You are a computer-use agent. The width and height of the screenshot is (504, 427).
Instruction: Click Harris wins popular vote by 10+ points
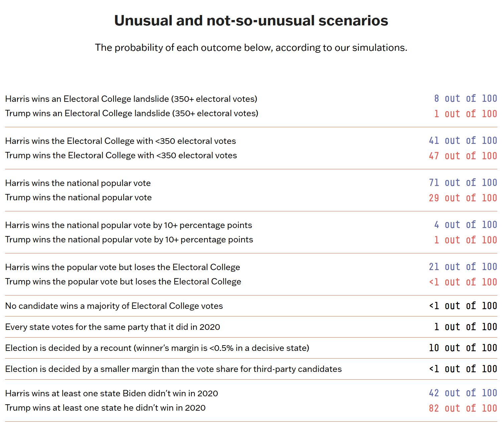pos(129,225)
